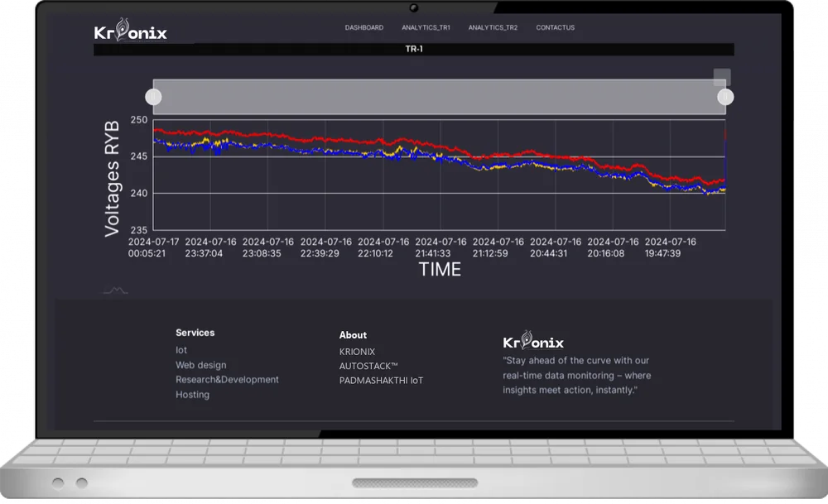Image resolution: width=828 pixels, height=504 pixels.
Task: Click the Services footer heading
Action: tap(195, 333)
